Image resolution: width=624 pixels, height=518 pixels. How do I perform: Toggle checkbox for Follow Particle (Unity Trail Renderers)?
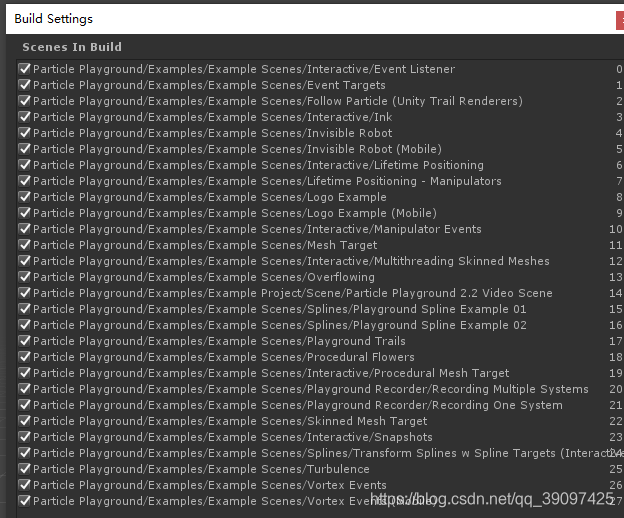pyautogui.click(x=25, y=101)
